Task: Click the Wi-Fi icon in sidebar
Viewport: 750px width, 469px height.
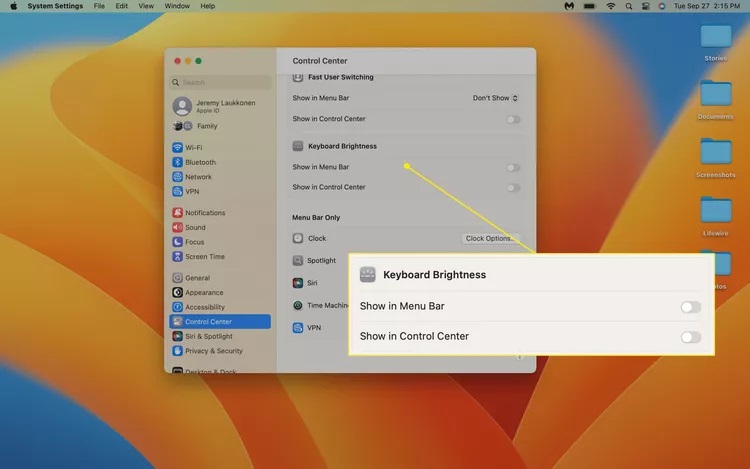Action: pos(177,148)
